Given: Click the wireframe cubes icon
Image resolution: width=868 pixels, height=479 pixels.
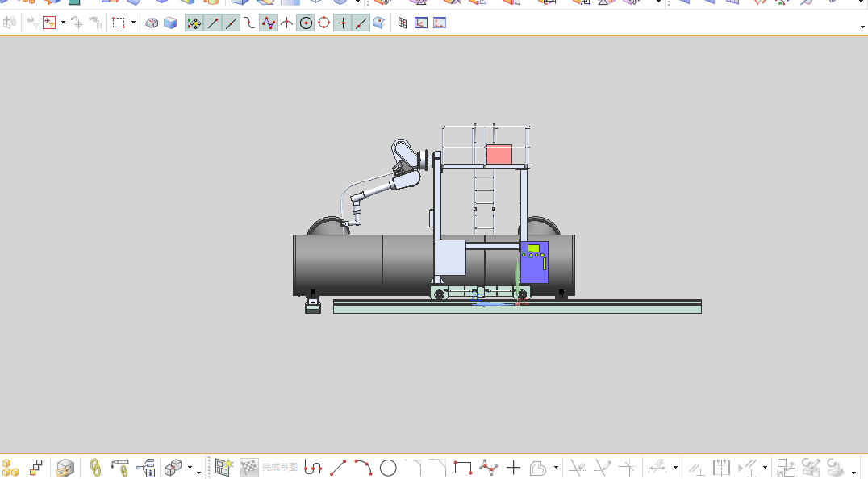Looking at the screenshot, I should point(173,468).
